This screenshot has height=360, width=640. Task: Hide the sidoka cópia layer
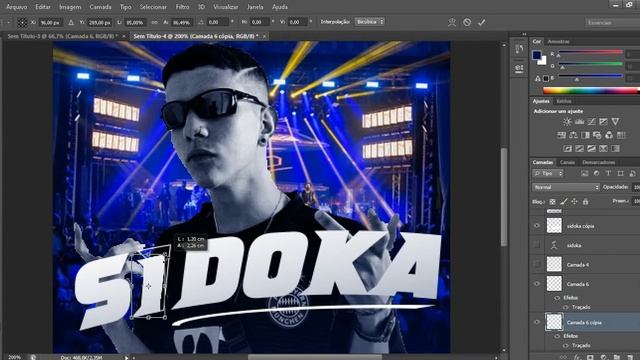[537, 226]
